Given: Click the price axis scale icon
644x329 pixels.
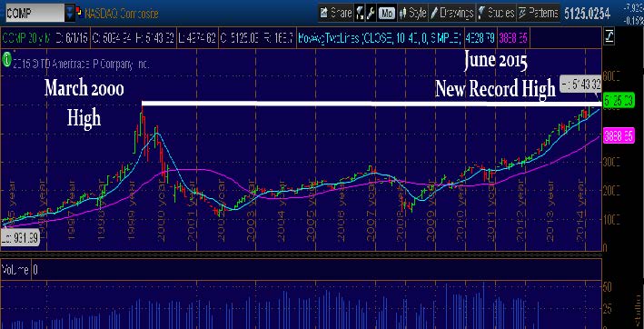Looking at the screenshot, I should click(x=609, y=37).
